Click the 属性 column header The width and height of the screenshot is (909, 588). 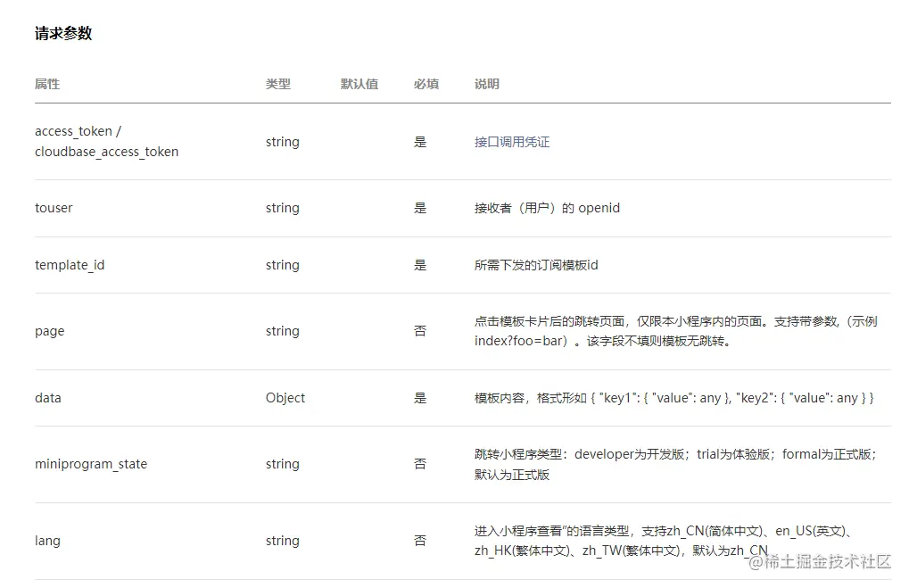(x=47, y=84)
